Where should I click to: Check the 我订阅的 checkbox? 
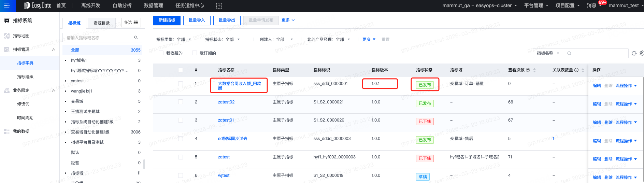[195, 53]
